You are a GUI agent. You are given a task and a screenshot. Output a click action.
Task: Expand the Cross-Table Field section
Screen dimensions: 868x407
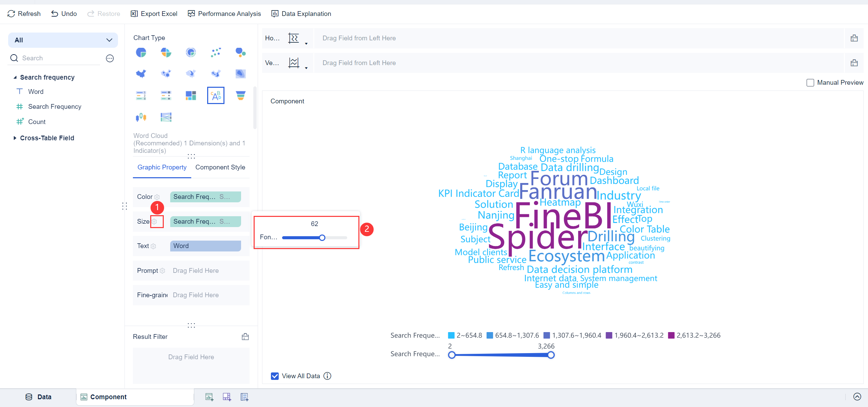(x=15, y=138)
